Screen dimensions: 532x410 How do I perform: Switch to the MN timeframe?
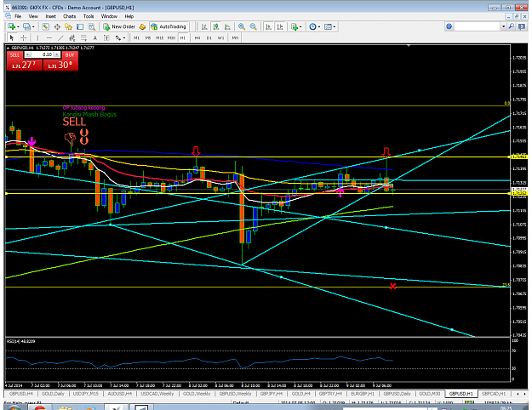coord(235,37)
